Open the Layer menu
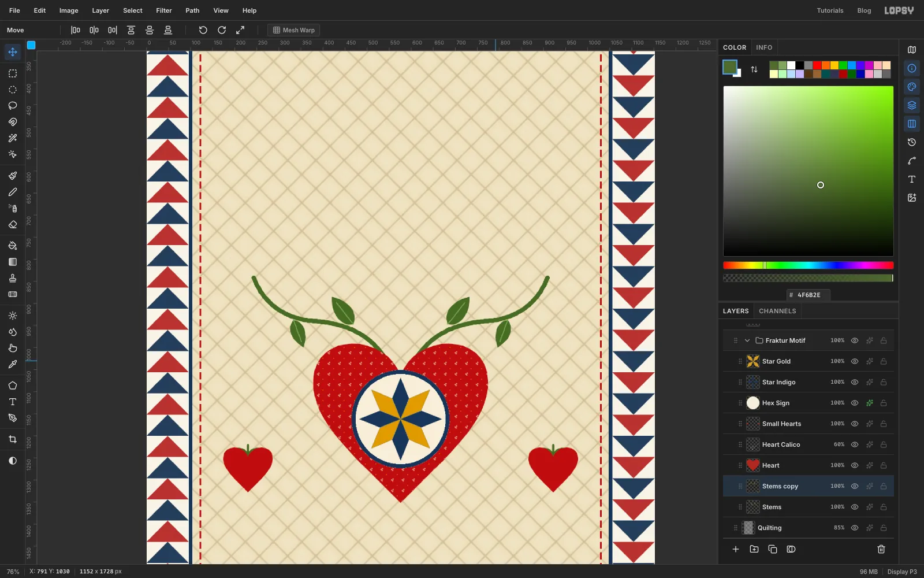Image resolution: width=924 pixels, height=578 pixels. click(100, 10)
